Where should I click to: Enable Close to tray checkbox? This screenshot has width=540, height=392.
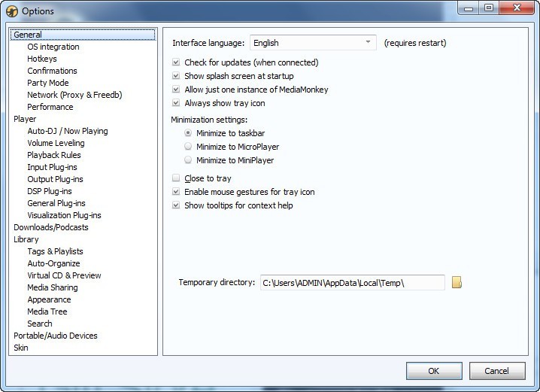point(176,178)
